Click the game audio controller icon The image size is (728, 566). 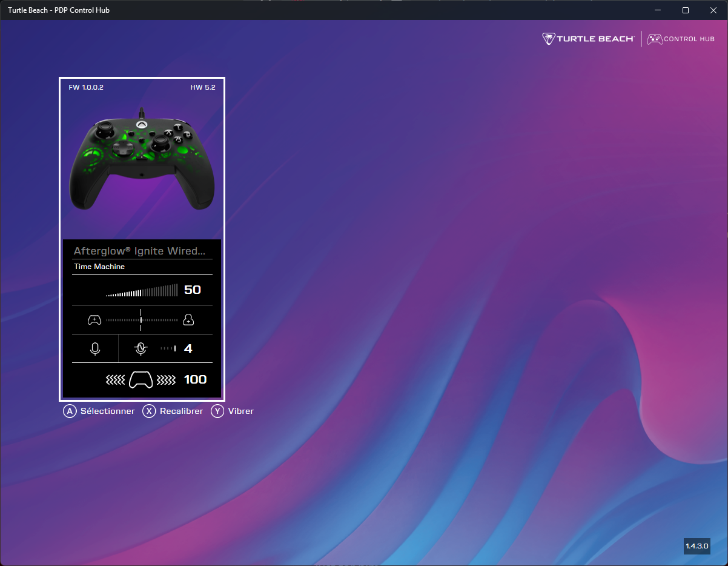pyautogui.click(x=94, y=319)
